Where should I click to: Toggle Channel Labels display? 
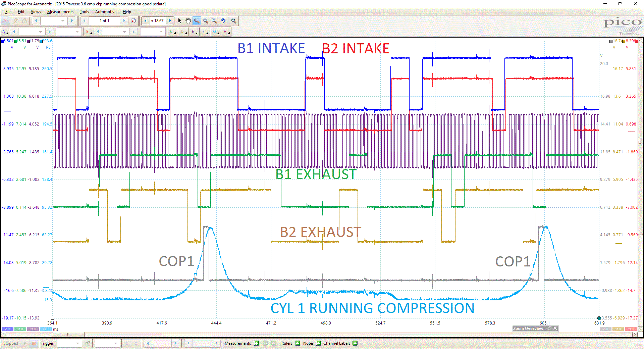pyautogui.click(x=355, y=343)
